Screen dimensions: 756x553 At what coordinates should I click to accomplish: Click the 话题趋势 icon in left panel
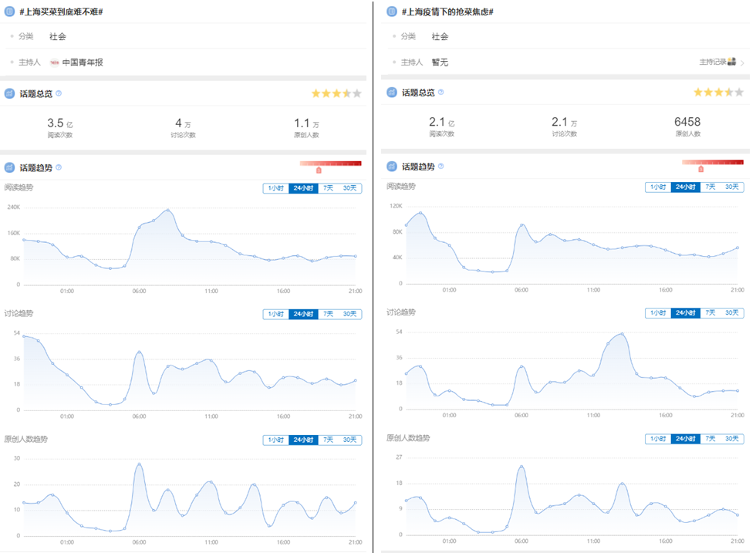tap(9, 168)
